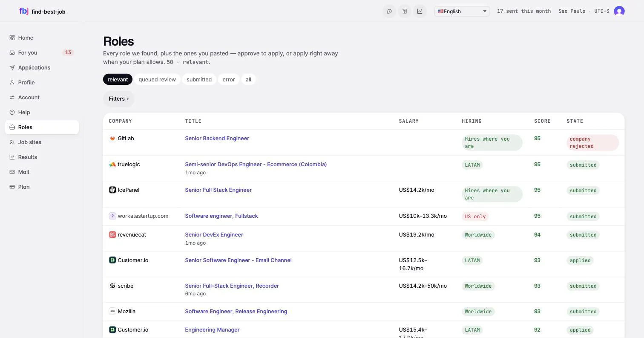Switch to the submitted tab
Screen dimensions: 644x338
pos(199,80)
